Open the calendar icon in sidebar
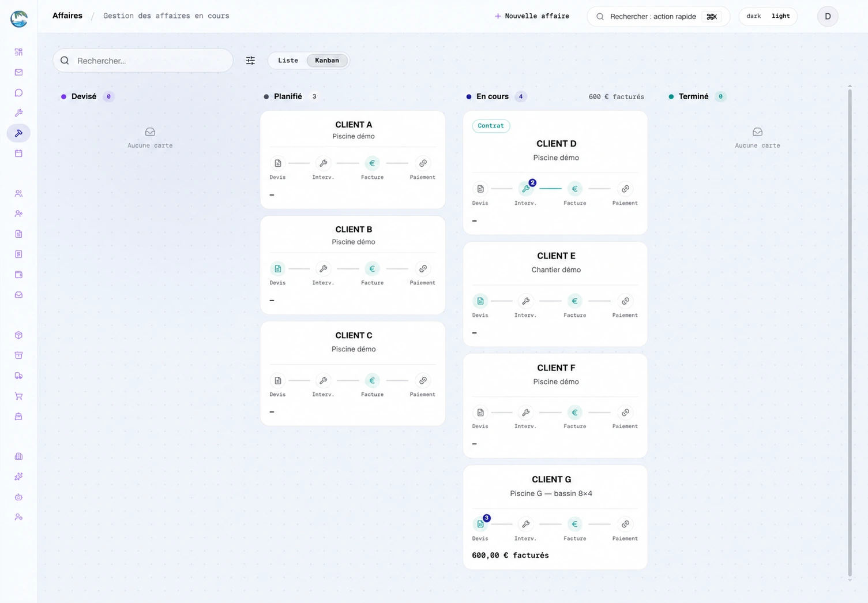Viewport: 868px width, 603px height. click(18, 153)
